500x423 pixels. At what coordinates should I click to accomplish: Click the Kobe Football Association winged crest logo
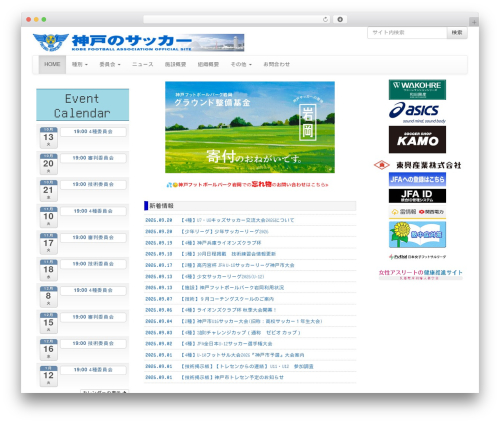tap(51, 42)
